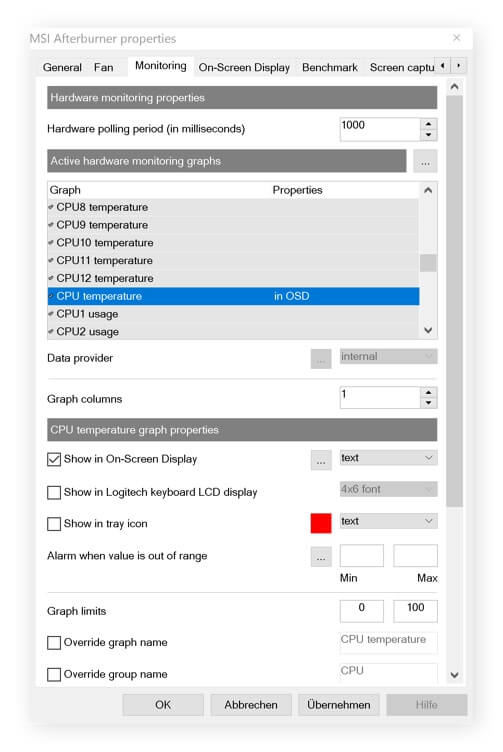The height and width of the screenshot is (752, 503).
Task: Click the Data provider ellipsis button
Action: (x=321, y=358)
